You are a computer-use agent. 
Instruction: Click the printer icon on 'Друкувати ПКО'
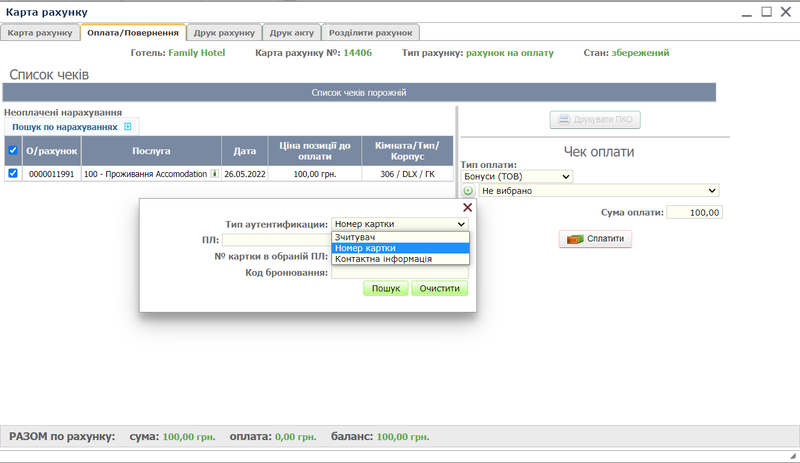pos(564,120)
